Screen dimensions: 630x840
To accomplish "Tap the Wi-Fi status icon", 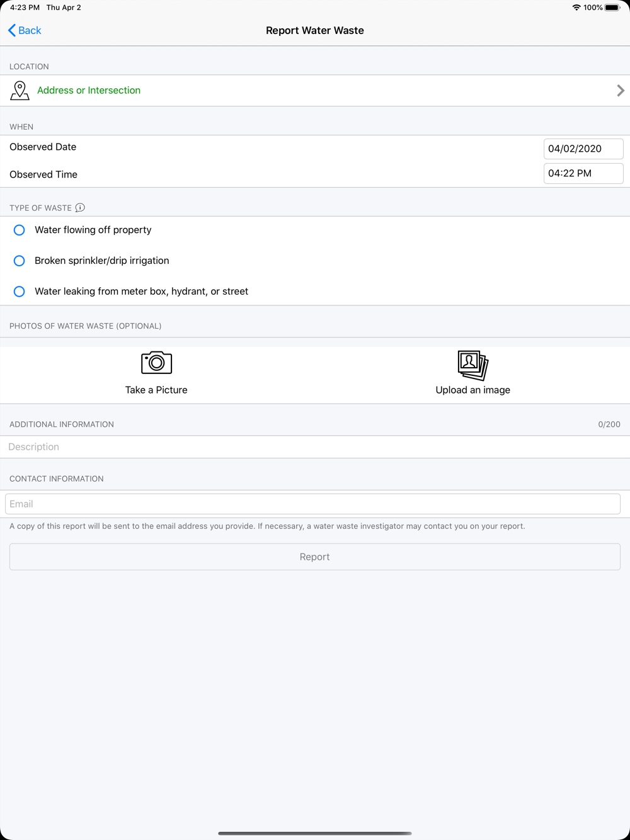I will point(576,8).
